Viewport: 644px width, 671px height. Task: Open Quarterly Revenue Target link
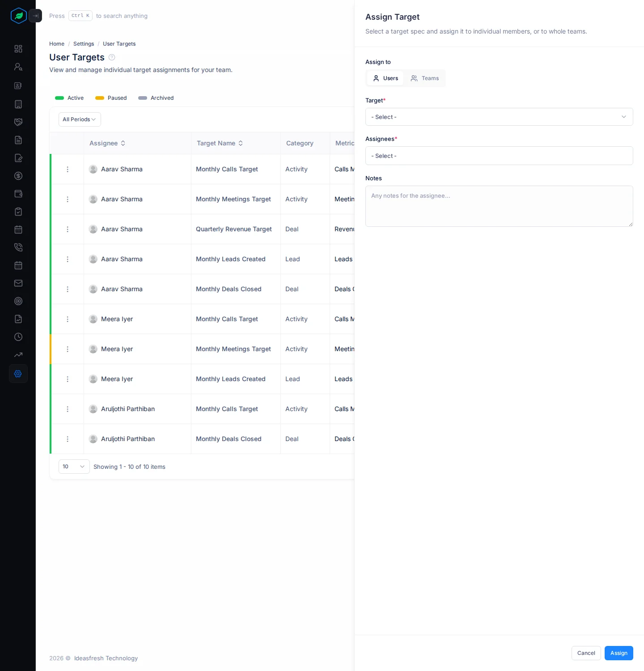click(x=234, y=229)
